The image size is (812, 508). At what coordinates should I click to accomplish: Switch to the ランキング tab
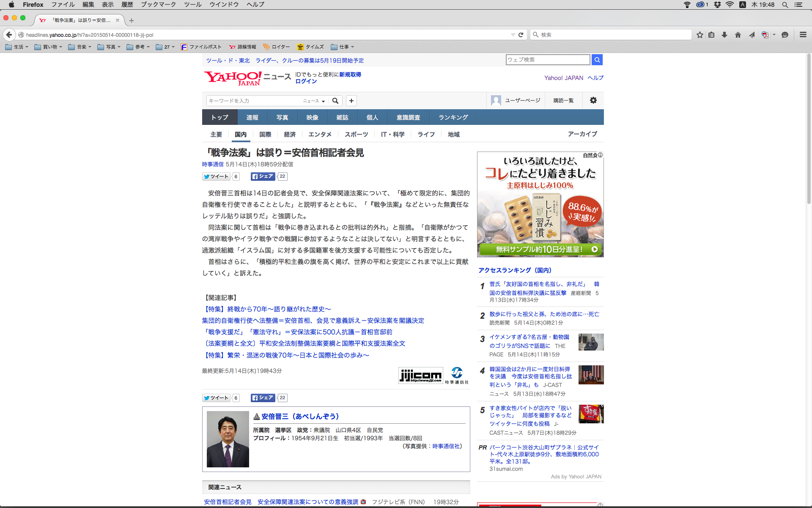(453, 117)
